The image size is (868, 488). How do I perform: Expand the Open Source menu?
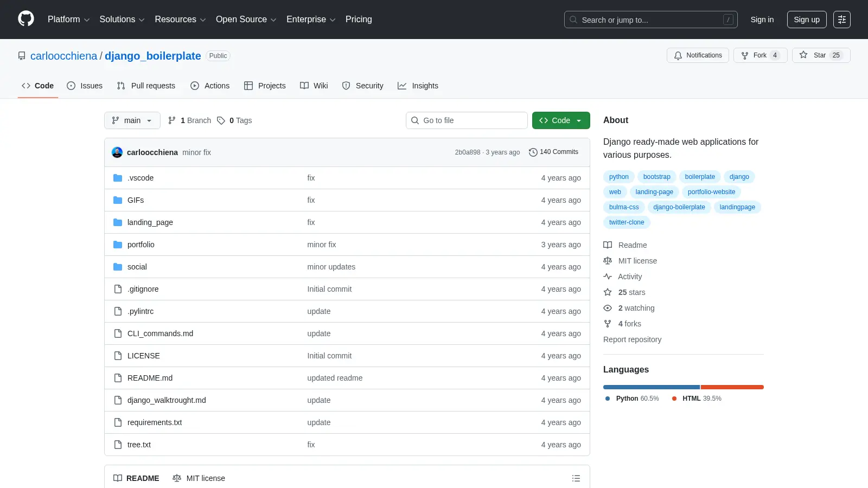246,20
